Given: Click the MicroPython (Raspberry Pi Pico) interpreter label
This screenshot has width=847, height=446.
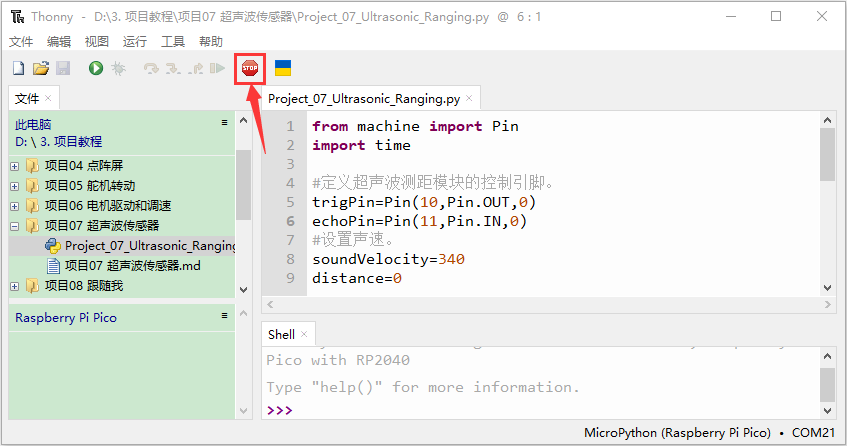Looking at the screenshot, I should pos(677,433).
